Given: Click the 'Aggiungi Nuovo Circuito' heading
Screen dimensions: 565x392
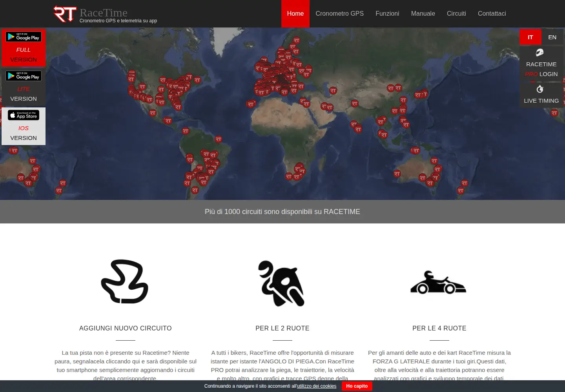Looking at the screenshot, I should [126, 328].
